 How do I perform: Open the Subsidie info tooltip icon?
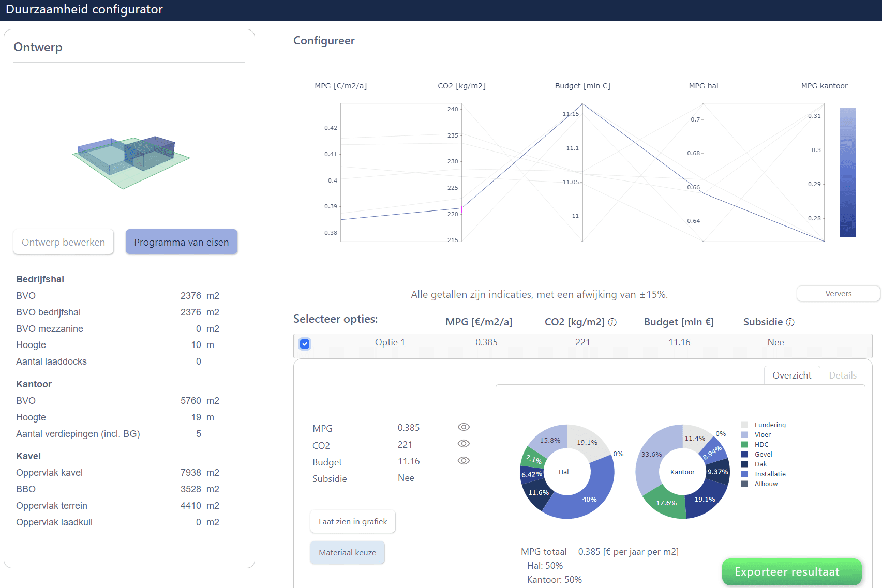790,321
